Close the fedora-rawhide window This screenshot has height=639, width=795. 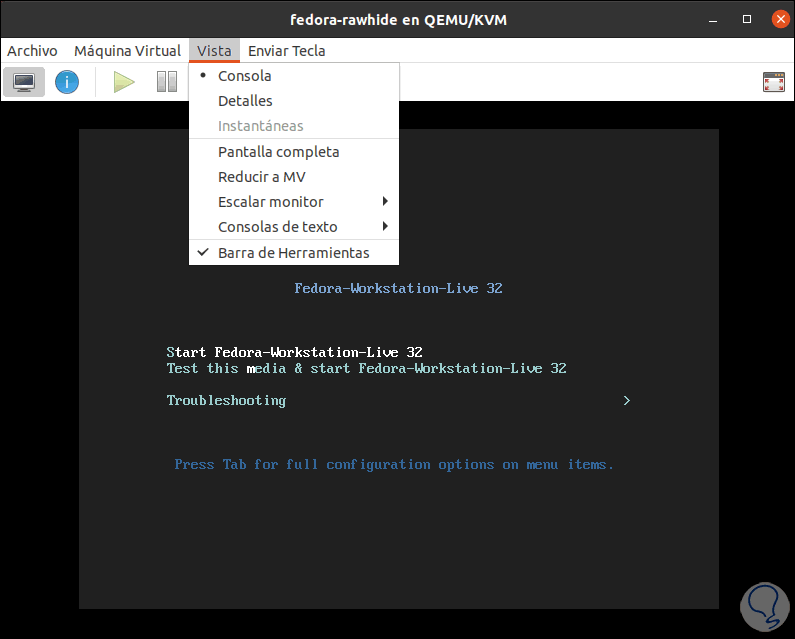(x=781, y=19)
